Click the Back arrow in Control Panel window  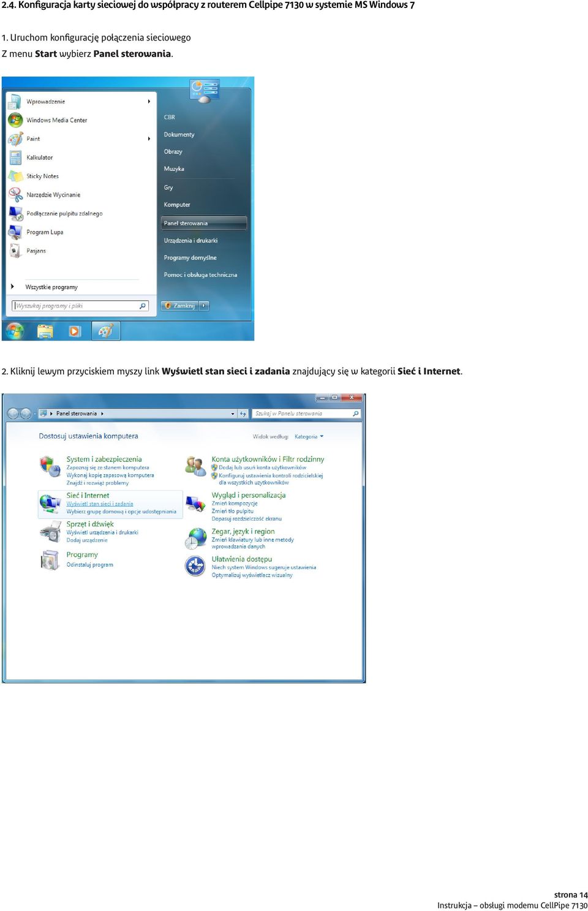coord(13,414)
